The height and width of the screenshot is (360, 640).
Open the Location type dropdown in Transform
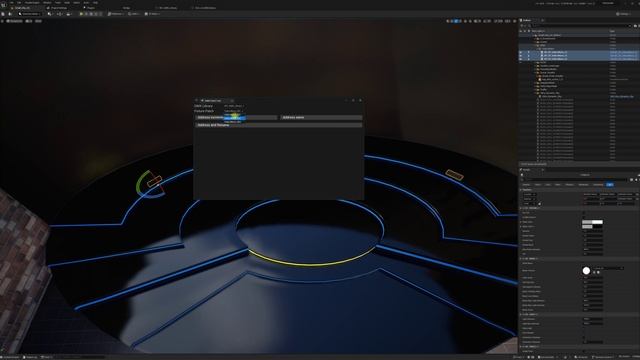tap(529, 194)
